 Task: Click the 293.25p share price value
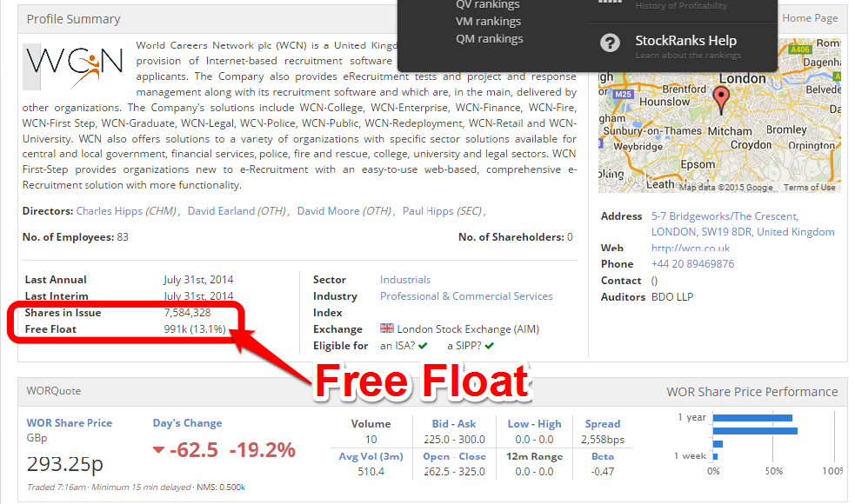pyautogui.click(x=65, y=464)
